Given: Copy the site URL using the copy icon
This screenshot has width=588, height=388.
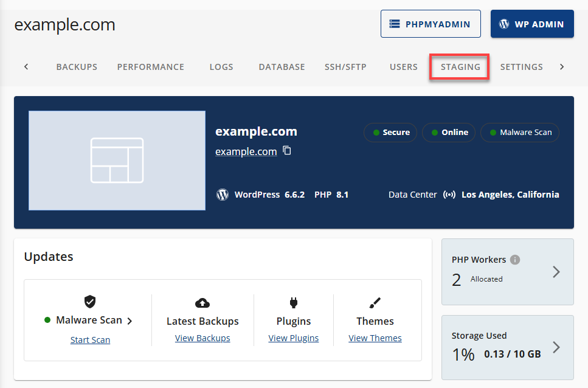Looking at the screenshot, I should [x=286, y=151].
